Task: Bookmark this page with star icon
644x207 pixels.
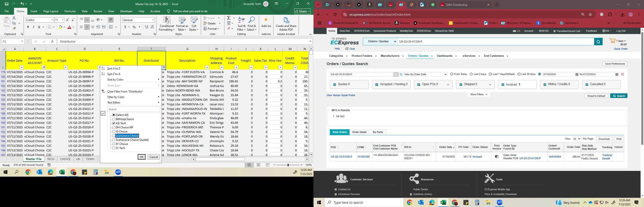Action: pyautogui.click(x=591, y=14)
